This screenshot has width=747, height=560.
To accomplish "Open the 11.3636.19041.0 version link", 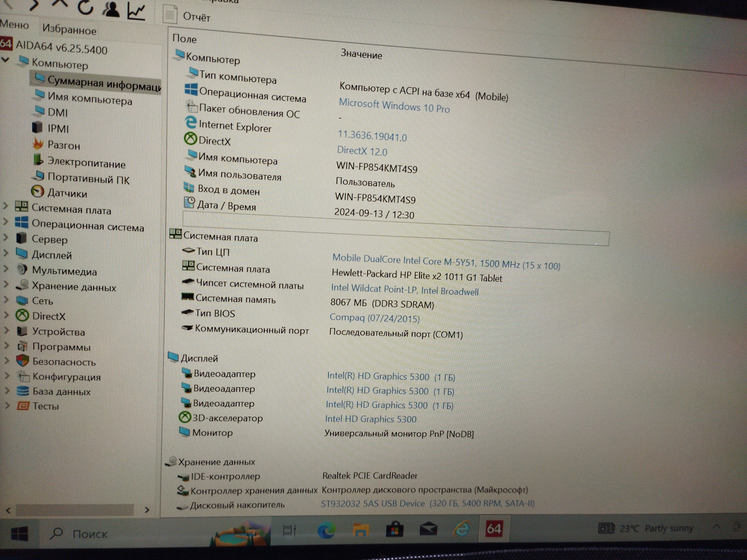I will point(372,136).
